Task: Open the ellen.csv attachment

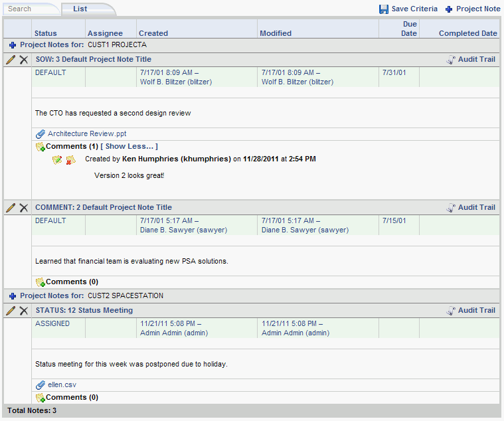Action: [62, 385]
